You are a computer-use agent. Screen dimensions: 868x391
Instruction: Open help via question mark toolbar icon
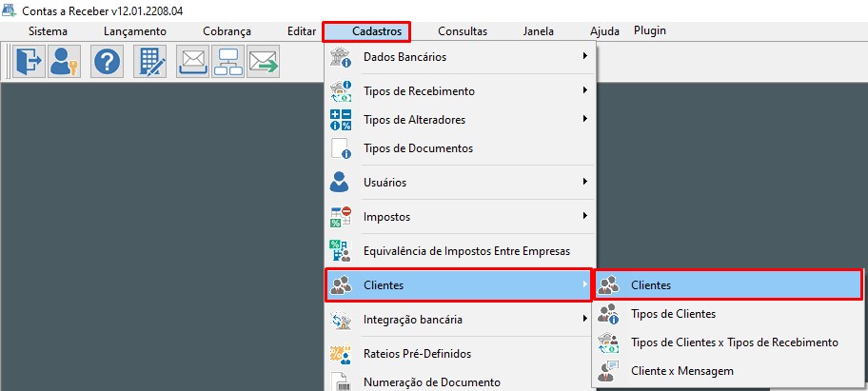tap(108, 61)
